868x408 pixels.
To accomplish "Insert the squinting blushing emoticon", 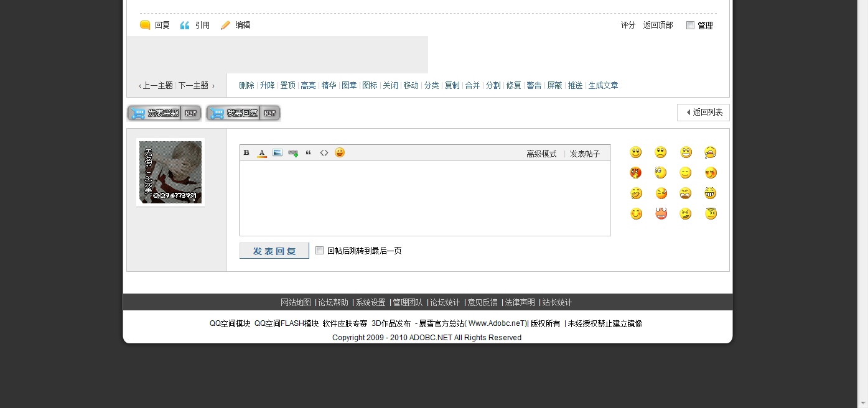I will (711, 173).
